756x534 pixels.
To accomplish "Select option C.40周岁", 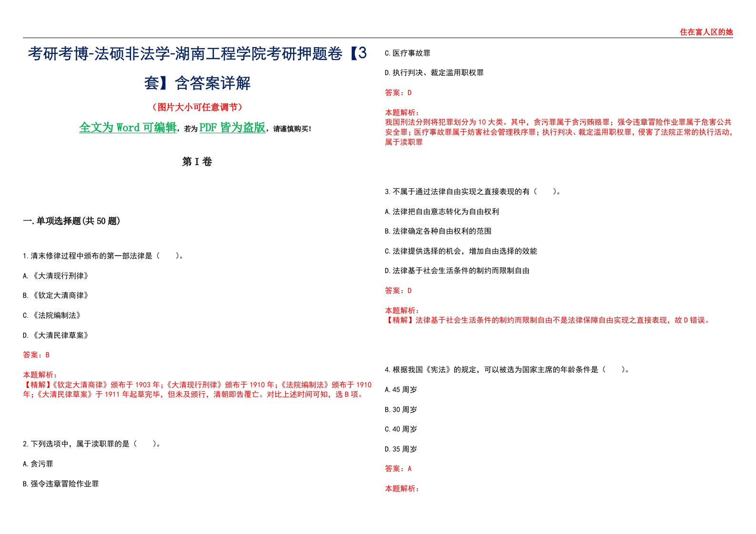I will click(x=401, y=429).
